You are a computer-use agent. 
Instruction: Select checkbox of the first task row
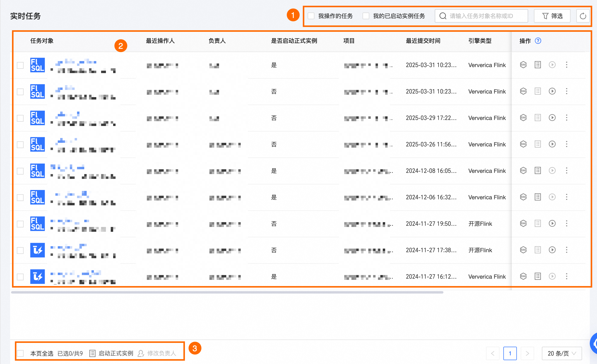(x=20, y=65)
